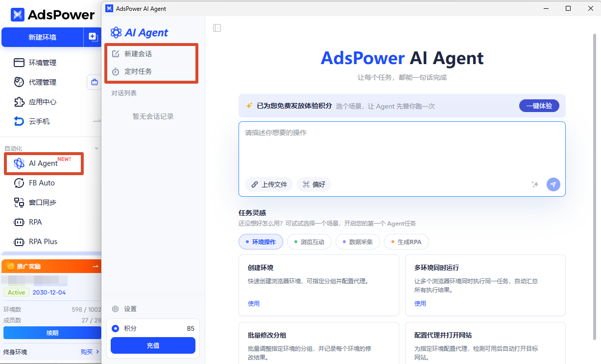
Task: Click the AI Agent logo at panel top
Action: pos(139,33)
